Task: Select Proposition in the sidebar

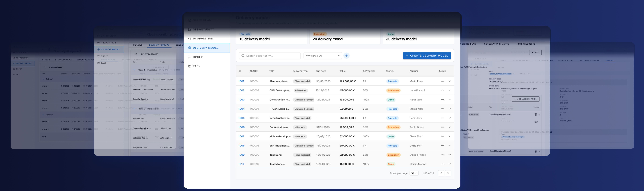Action: pos(207,39)
